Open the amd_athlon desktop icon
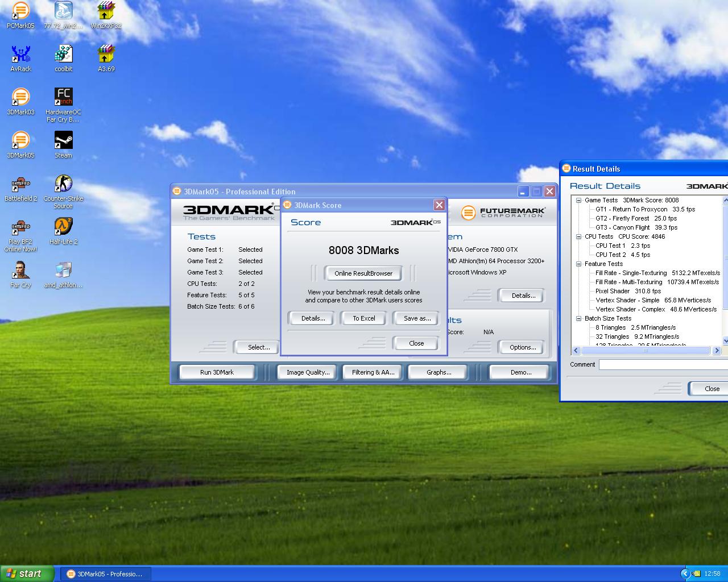The height and width of the screenshot is (582, 728). 63,275
